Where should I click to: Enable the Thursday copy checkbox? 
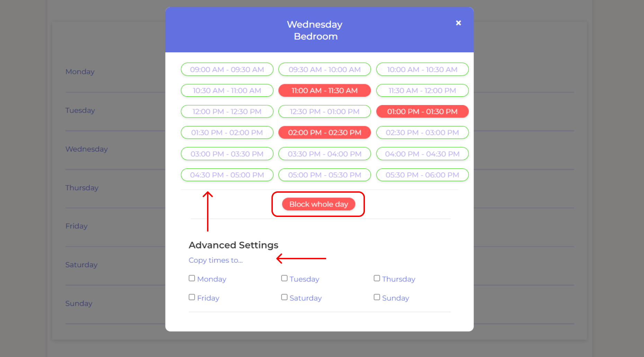click(x=377, y=278)
